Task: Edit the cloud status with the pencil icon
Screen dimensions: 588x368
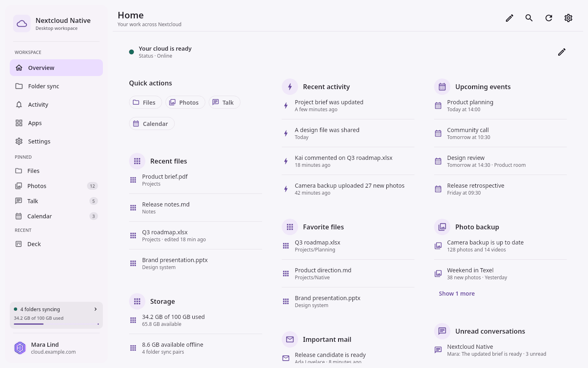Action: tap(562, 52)
